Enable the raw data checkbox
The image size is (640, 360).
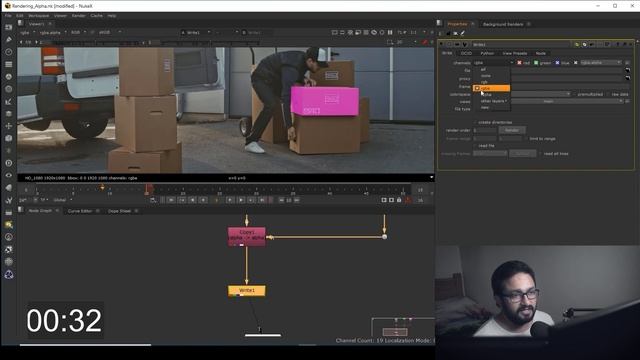click(608, 94)
